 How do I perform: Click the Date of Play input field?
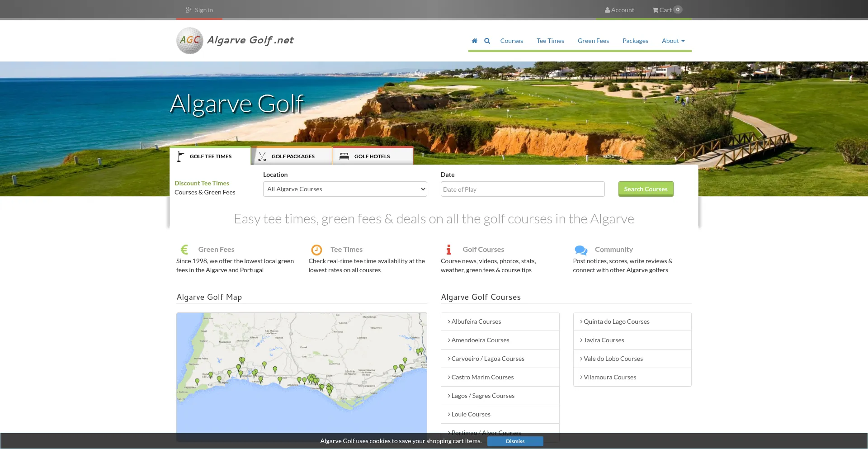coord(522,189)
